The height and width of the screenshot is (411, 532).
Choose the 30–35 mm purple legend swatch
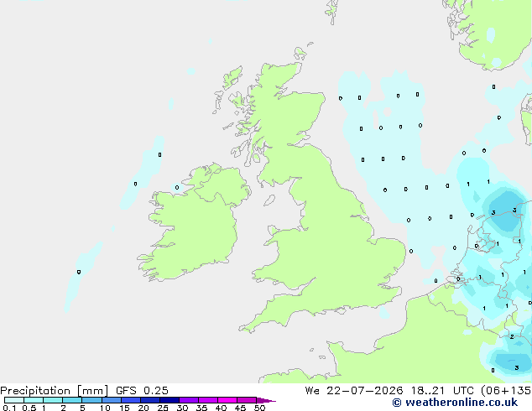[189, 400]
